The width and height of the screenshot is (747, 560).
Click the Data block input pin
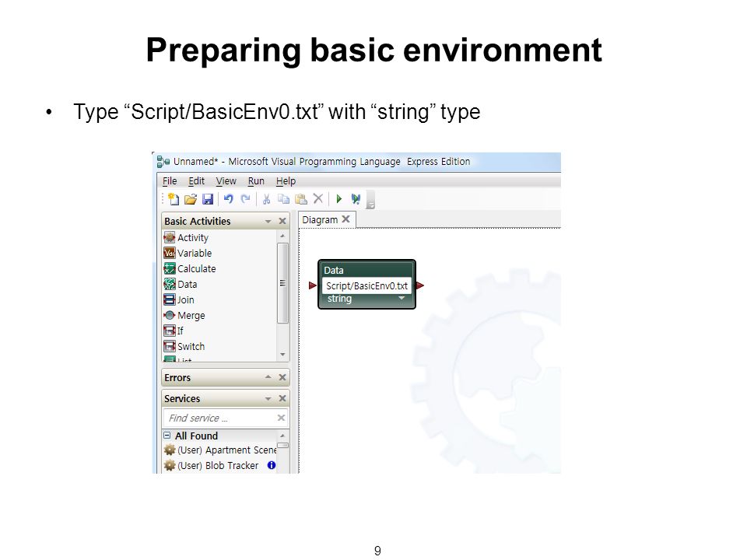coord(313,285)
